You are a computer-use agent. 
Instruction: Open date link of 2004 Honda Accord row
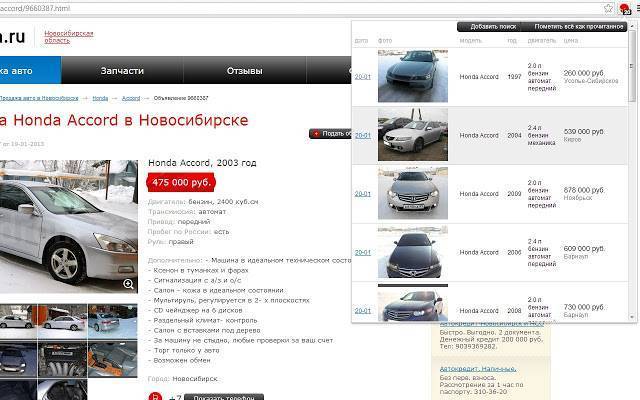tap(362, 135)
